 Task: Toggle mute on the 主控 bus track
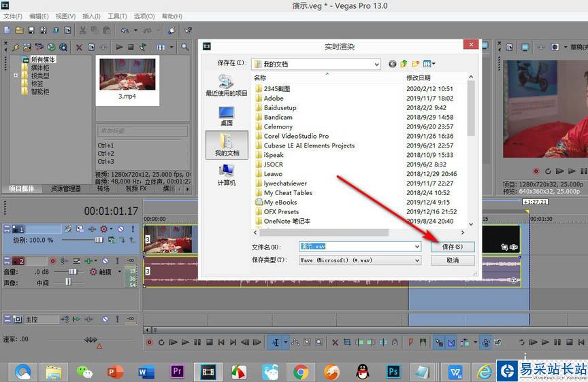(105, 319)
